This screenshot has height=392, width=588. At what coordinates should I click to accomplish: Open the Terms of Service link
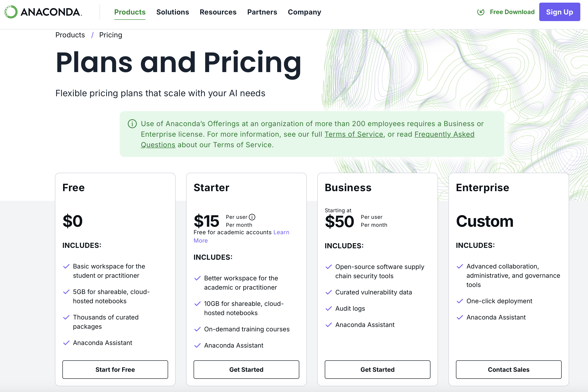(354, 134)
